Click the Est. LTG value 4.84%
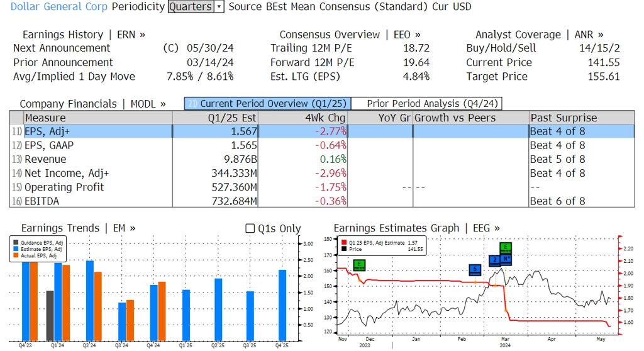 pos(416,77)
